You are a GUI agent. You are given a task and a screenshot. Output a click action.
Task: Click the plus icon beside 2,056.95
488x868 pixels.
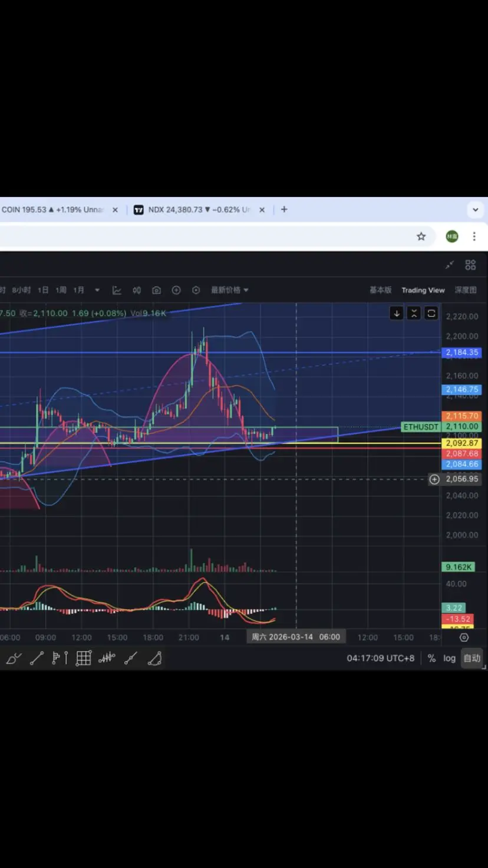coord(434,479)
